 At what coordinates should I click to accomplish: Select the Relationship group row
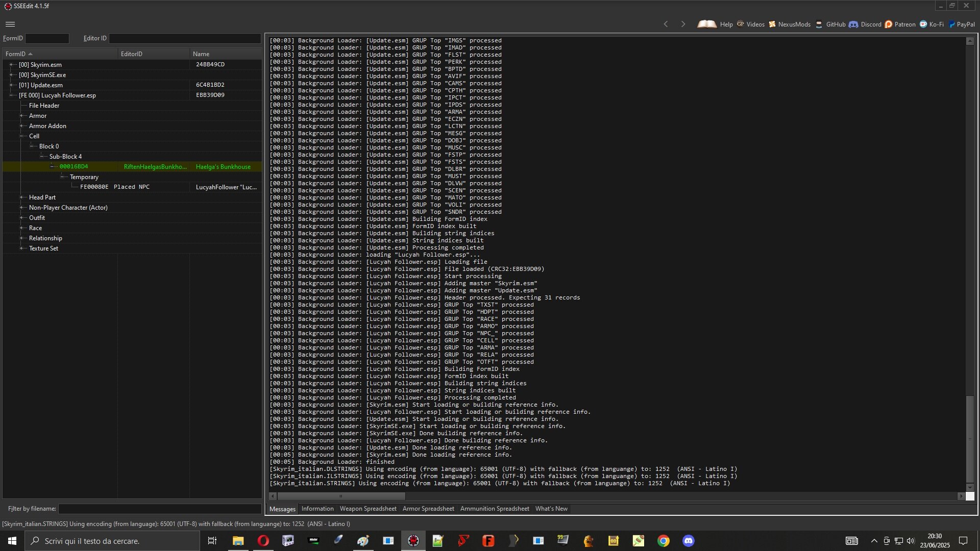[132, 238]
